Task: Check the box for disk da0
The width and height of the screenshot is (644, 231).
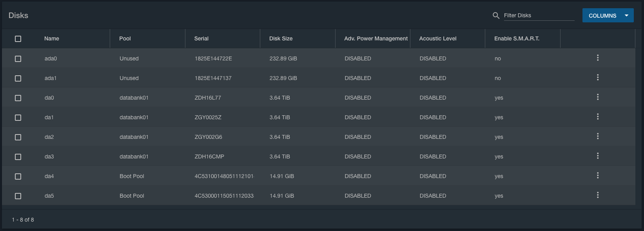Action: (x=18, y=98)
